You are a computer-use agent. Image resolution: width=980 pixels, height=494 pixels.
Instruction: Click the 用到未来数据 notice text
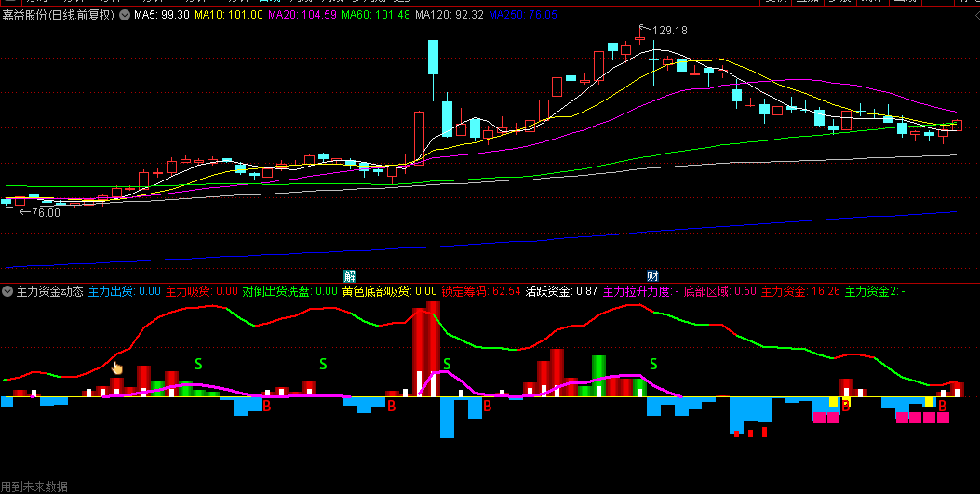[x=34, y=487]
